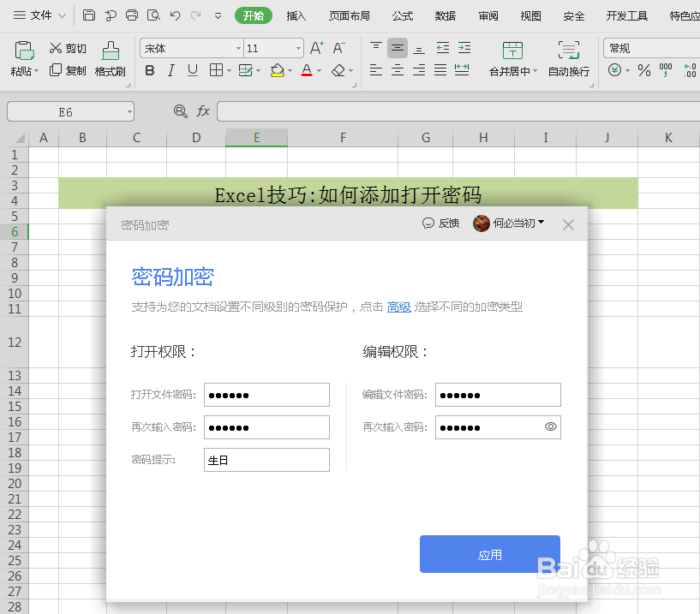
Task: Open the 高级 encryption type link
Action: click(398, 307)
